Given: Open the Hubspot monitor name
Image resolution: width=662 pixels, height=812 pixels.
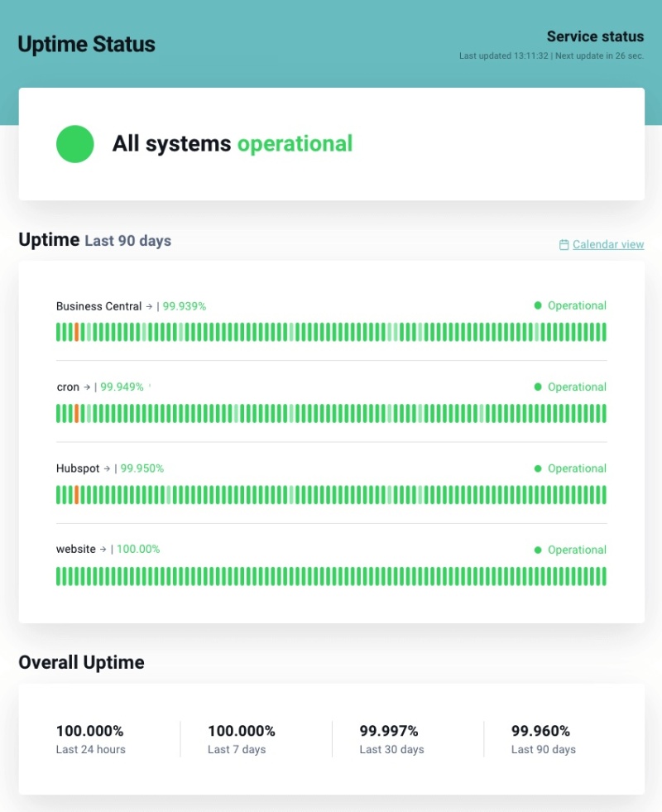Looking at the screenshot, I should (x=78, y=468).
